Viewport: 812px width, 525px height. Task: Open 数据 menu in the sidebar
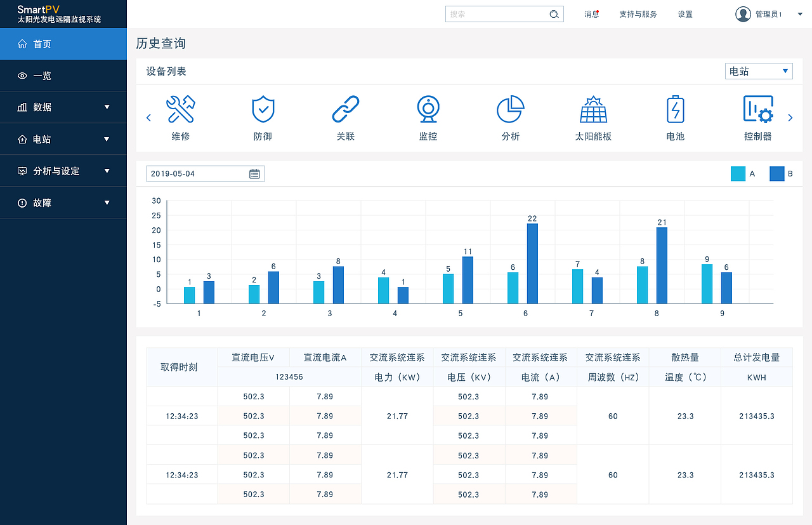pos(63,107)
